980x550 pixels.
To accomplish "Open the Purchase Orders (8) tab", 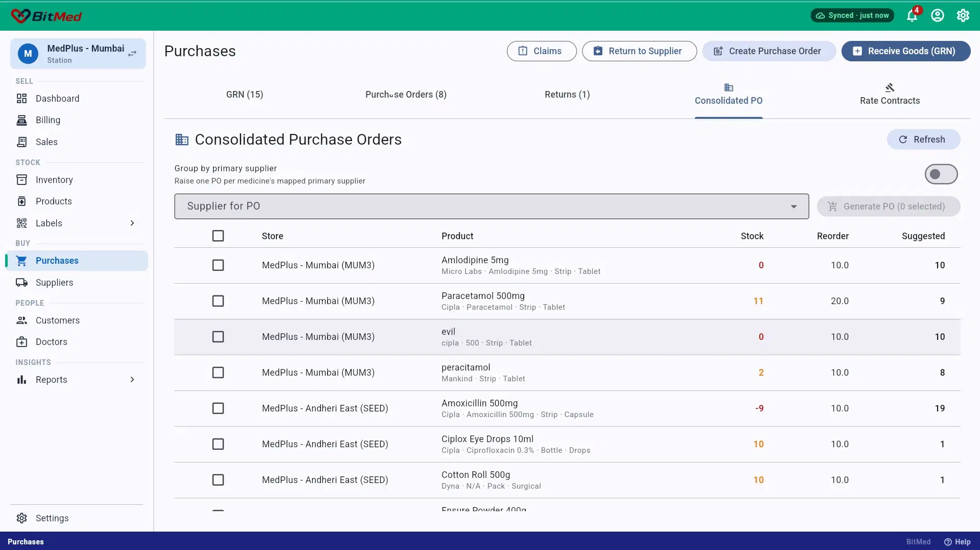I will pos(406,95).
